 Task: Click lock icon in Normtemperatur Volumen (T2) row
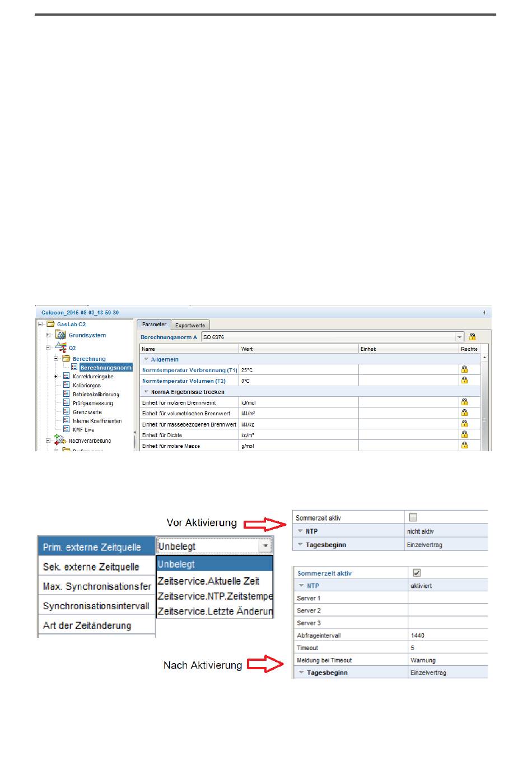click(x=464, y=381)
